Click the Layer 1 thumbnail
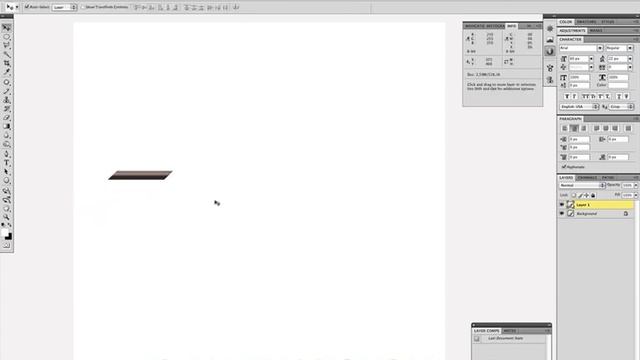 [x=570, y=204]
